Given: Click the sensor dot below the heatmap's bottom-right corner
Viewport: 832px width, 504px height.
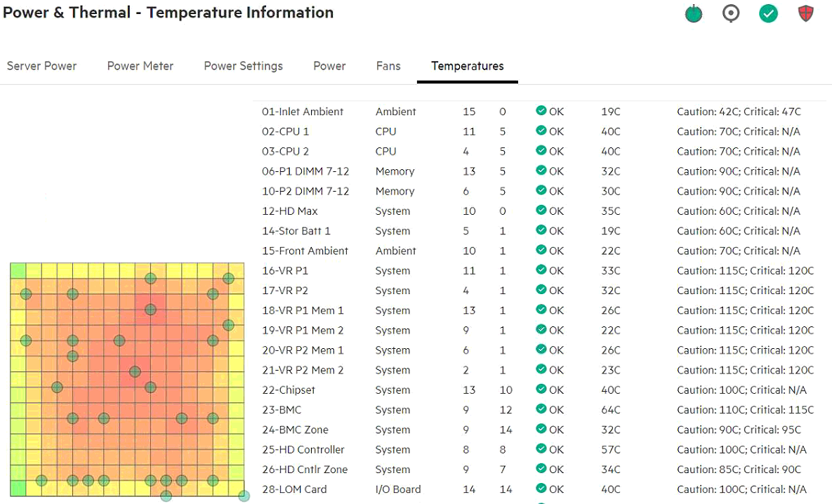Looking at the screenshot, I should coord(244,496).
